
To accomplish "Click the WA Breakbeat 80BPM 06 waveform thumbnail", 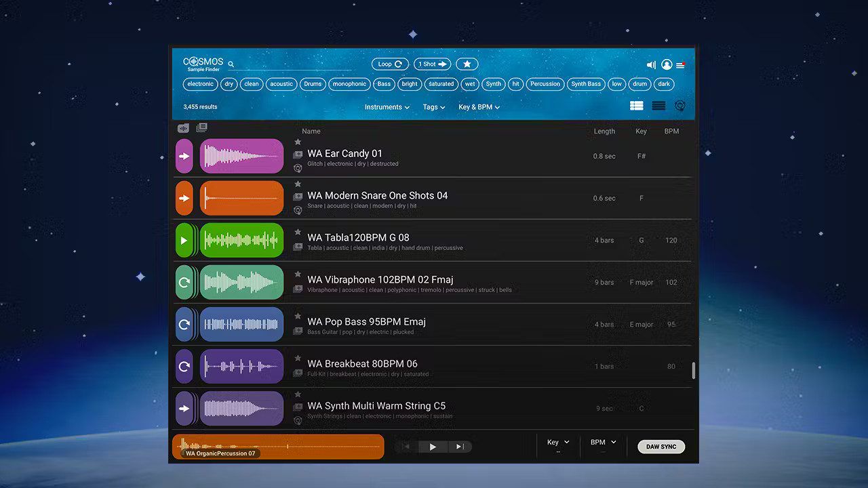I will click(x=241, y=366).
